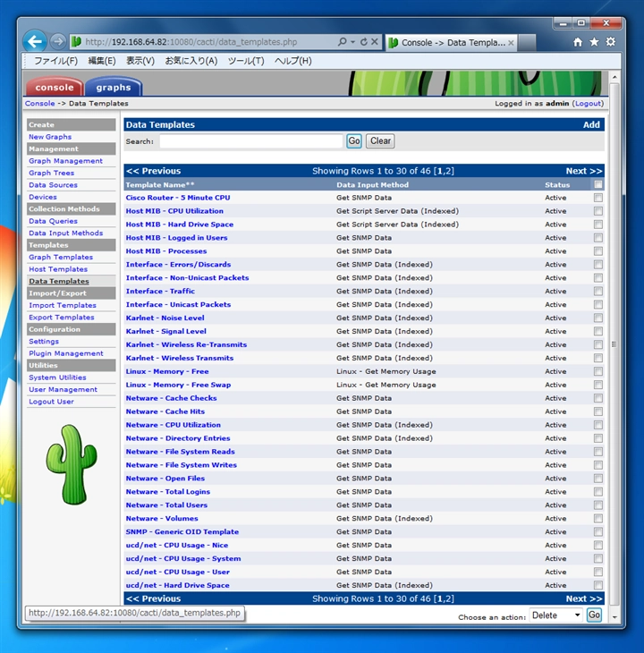Expand the address bar autocomplete dropdown arrow
644x653 pixels.
coord(352,42)
